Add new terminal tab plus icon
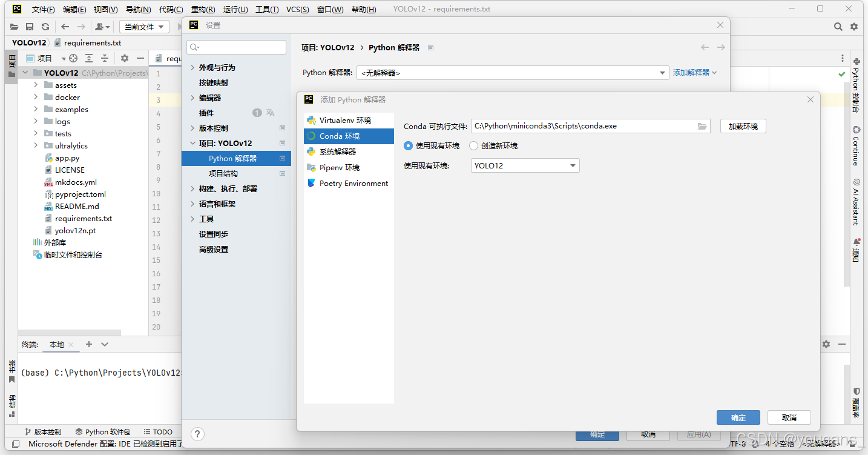 pos(89,344)
